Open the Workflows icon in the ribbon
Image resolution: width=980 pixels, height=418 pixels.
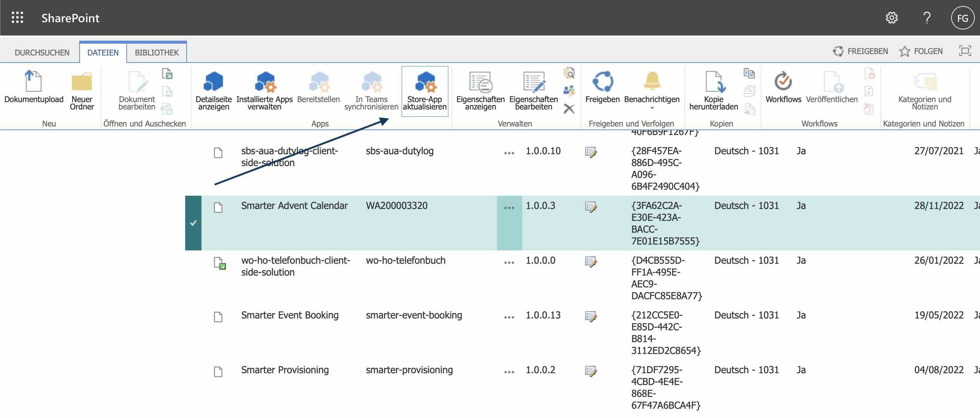click(783, 81)
